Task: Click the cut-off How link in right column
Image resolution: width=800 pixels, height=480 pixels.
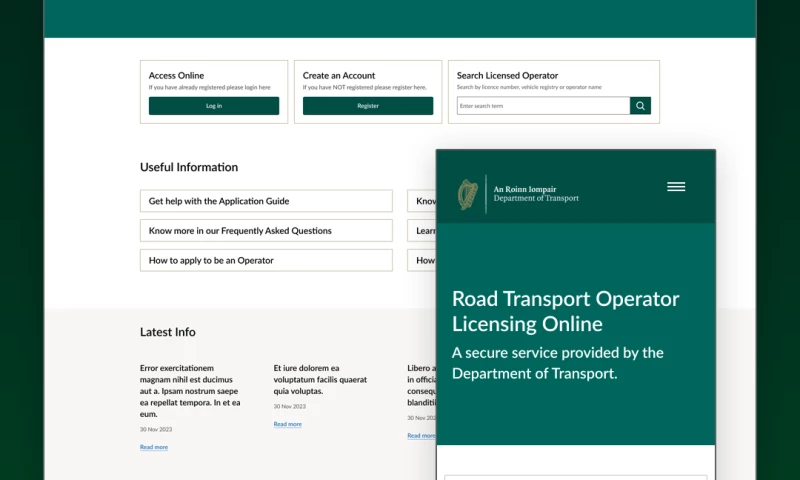Action: tap(422, 261)
